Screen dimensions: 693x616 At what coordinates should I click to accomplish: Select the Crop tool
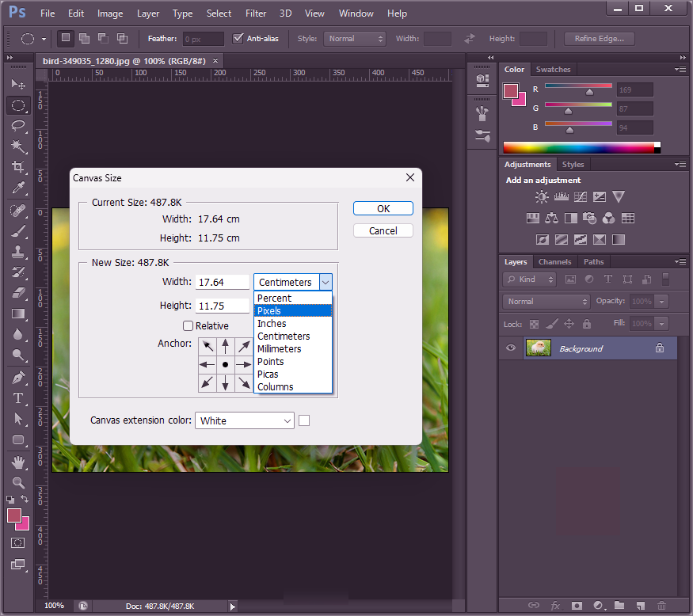pyautogui.click(x=17, y=167)
